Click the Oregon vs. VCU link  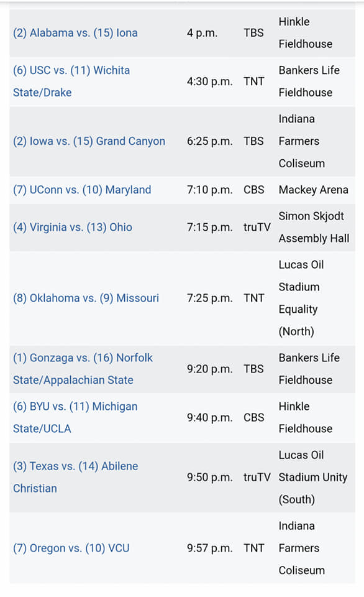[71, 548]
